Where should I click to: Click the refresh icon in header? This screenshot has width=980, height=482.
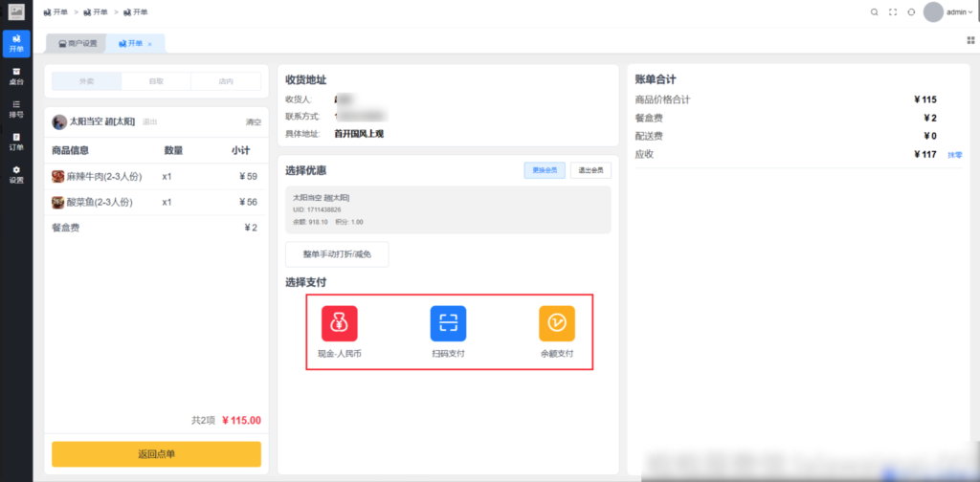click(911, 12)
